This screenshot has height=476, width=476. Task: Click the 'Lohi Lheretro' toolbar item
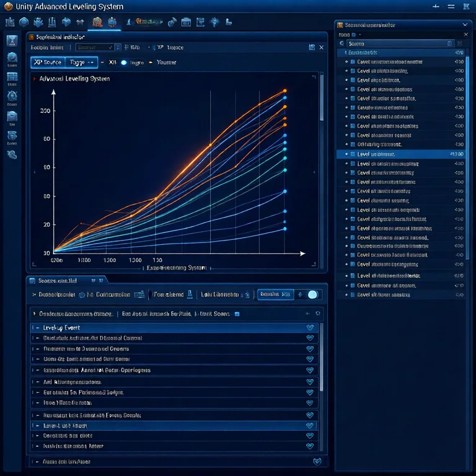[220, 294]
